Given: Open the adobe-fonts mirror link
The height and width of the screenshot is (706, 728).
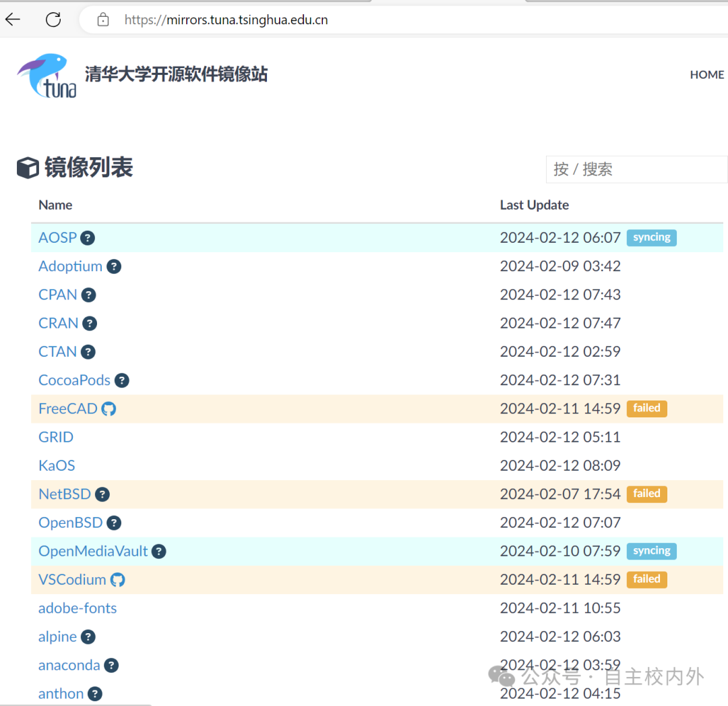Looking at the screenshot, I should point(78,608).
